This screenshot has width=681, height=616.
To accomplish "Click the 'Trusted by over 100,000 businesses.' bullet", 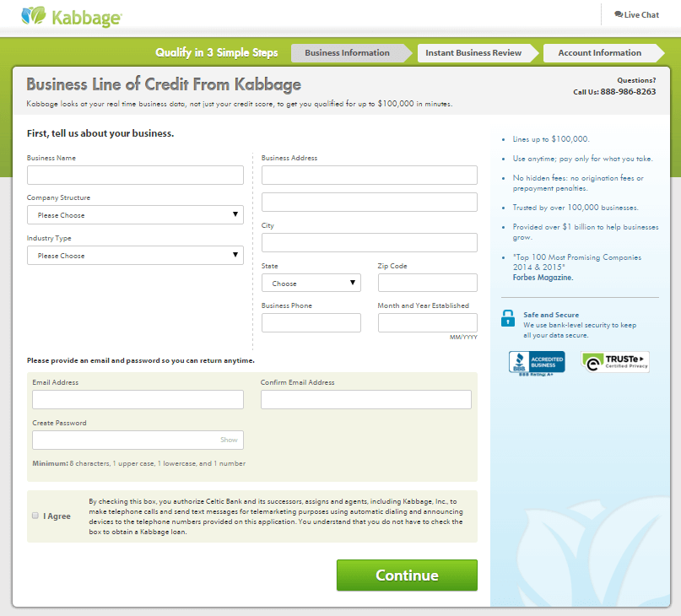I will point(576,208).
